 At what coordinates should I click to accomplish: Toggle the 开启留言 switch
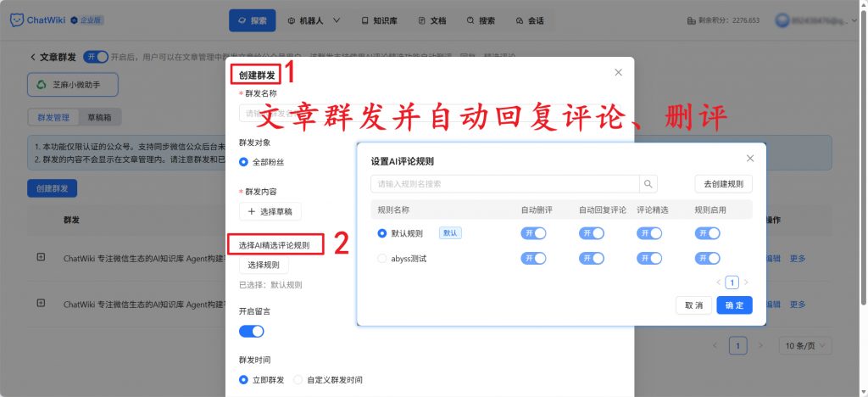pos(251,331)
